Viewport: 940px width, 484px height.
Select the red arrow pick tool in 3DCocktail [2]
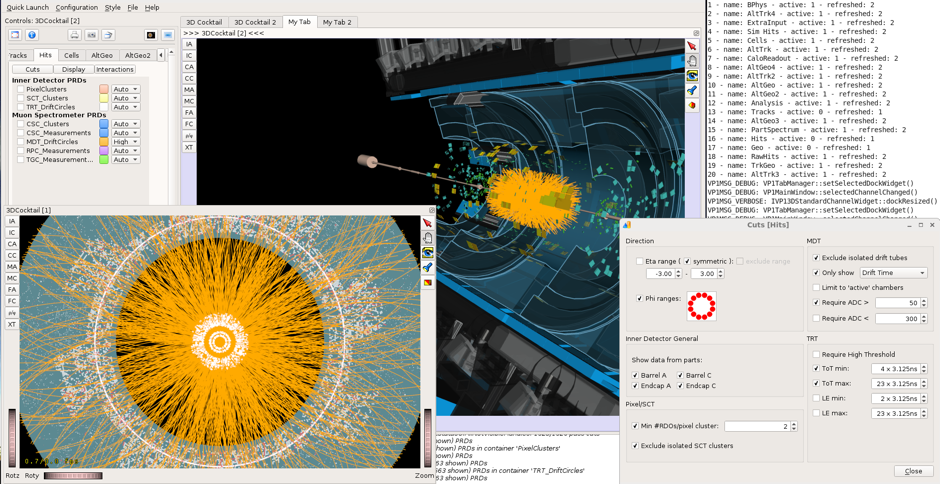tap(692, 46)
